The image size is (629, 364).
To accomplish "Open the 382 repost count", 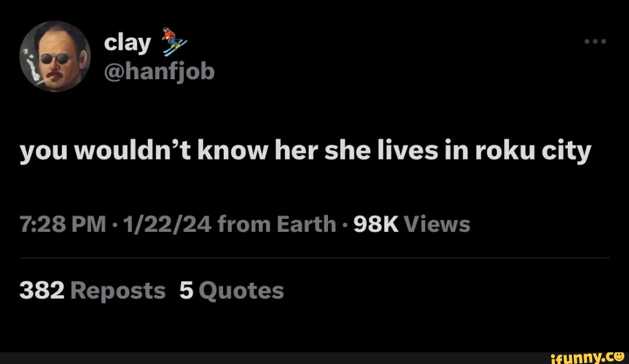I will coord(42,291).
